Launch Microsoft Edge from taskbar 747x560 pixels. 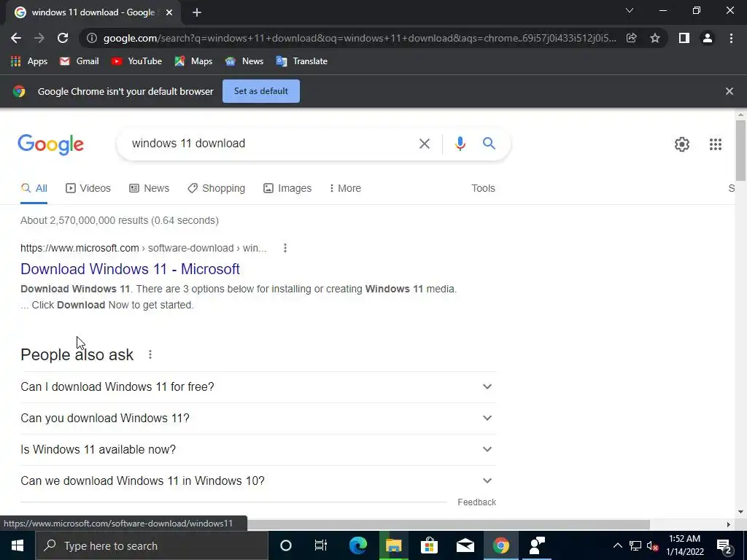357,545
